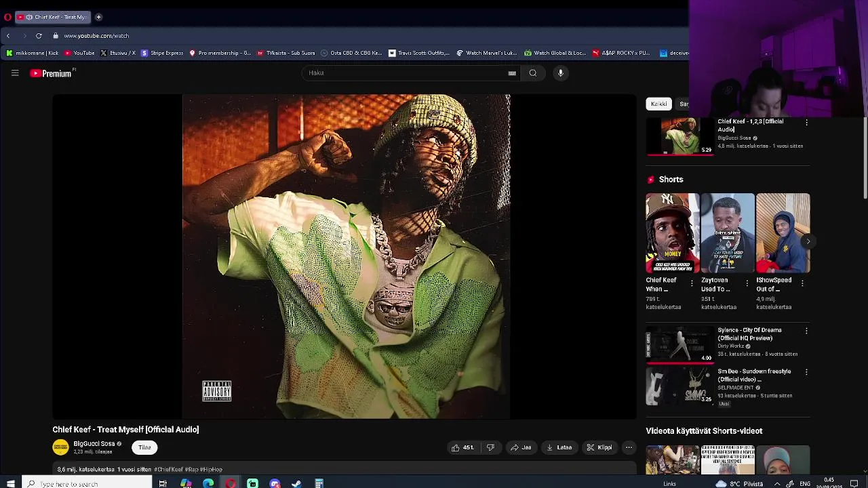The image size is (868, 488).
Task: Open options menu for Chief Keef 1,2,3 video
Action: pos(806,123)
